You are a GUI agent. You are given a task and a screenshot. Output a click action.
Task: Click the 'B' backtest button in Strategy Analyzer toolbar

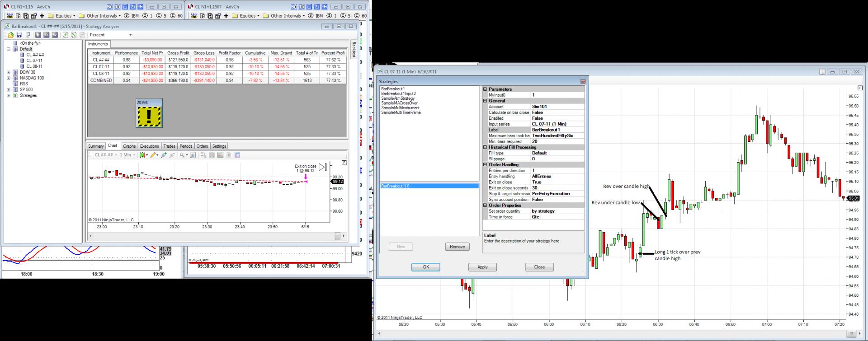pos(38,35)
